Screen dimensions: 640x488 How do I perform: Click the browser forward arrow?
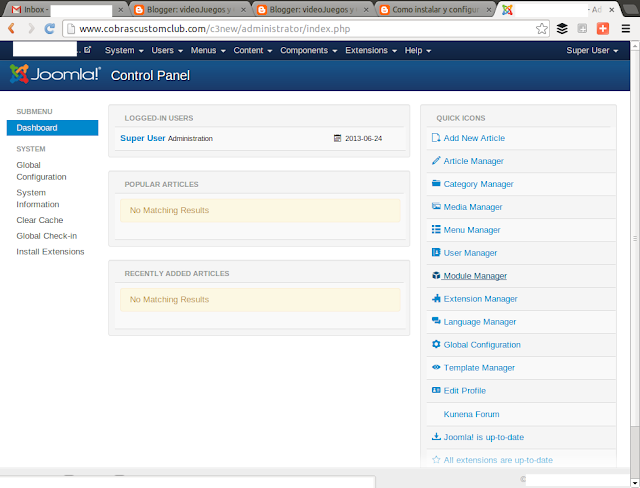[x=31, y=28]
